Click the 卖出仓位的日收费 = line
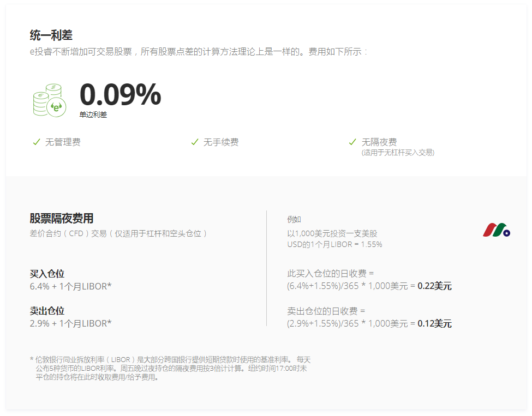 (x=326, y=311)
